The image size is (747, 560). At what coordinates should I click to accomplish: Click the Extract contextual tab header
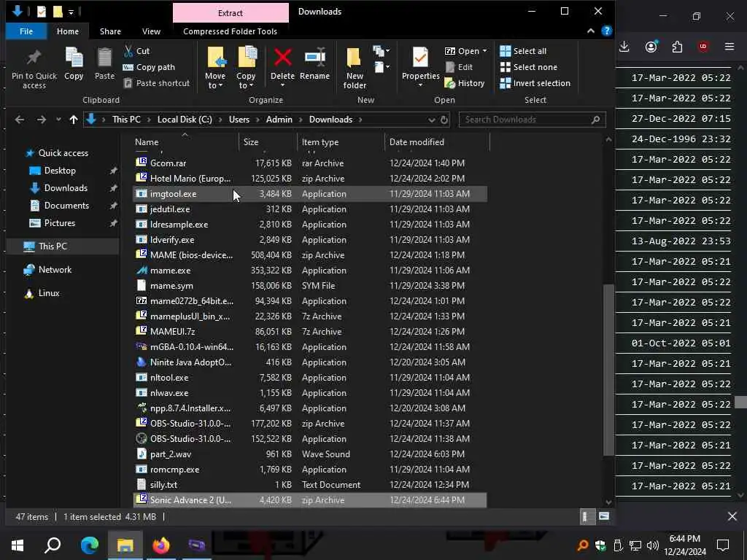click(x=231, y=13)
